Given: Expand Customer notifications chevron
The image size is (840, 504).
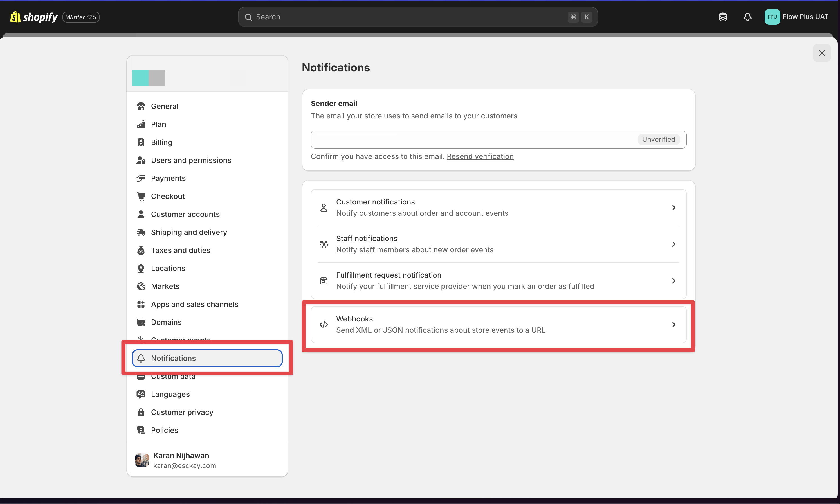Looking at the screenshot, I should click(x=673, y=208).
